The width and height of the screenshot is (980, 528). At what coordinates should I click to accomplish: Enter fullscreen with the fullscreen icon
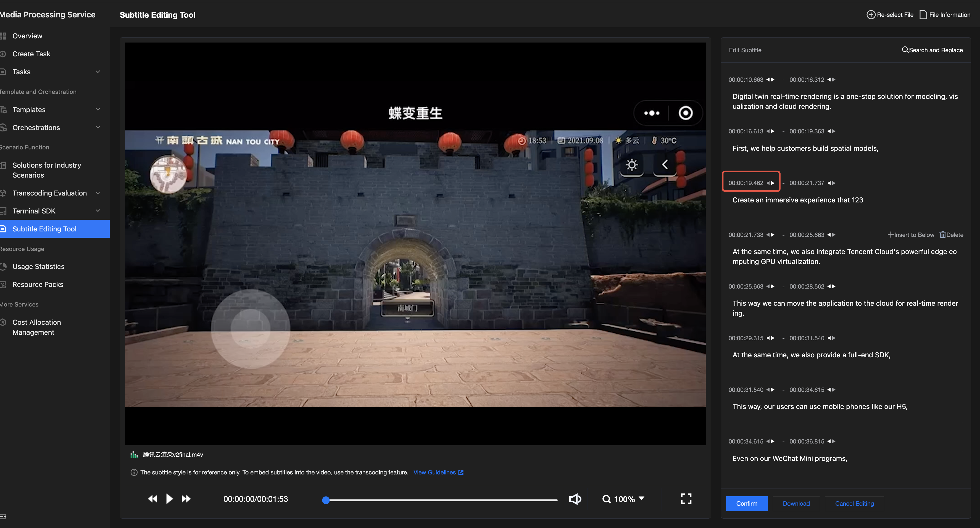click(686, 499)
